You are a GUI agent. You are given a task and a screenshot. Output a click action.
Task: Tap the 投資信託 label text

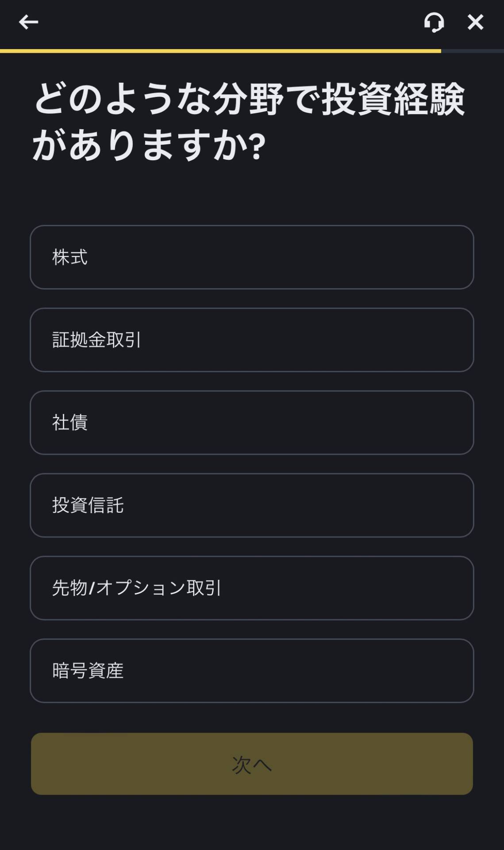[88, 505]
